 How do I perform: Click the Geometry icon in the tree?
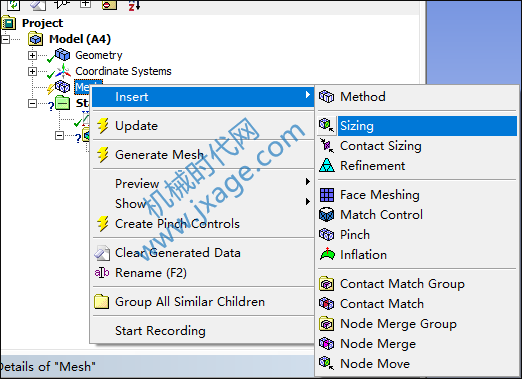click(62, 54)
